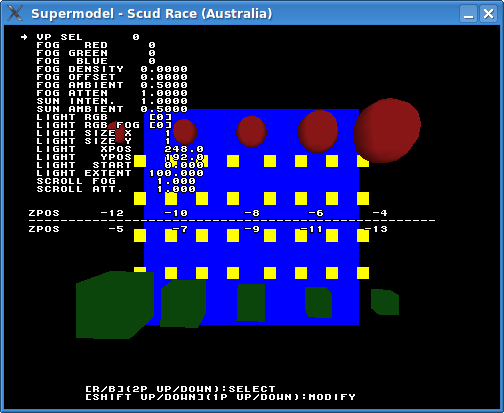The width and height of the screenshot is (504, 413).
Task: Click the ZPOS marker -13
Action: (x=376, y=229)
